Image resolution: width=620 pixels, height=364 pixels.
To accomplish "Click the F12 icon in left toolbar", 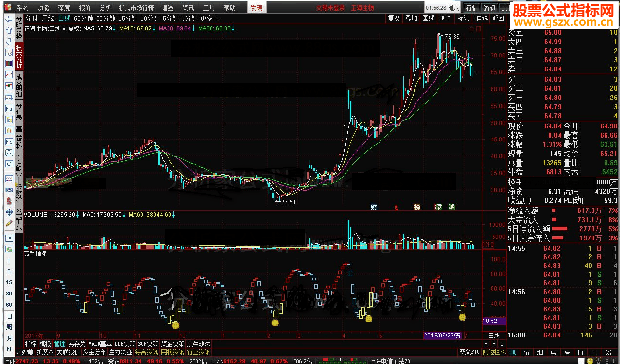I will (x=9, y=142).
